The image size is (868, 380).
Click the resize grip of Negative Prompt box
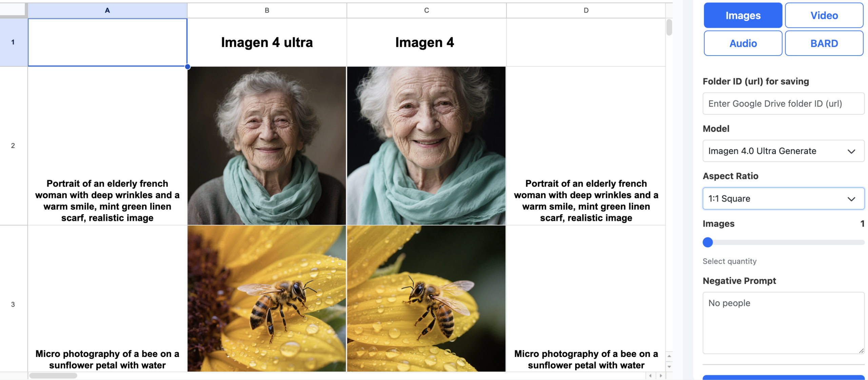click(861, 351)
